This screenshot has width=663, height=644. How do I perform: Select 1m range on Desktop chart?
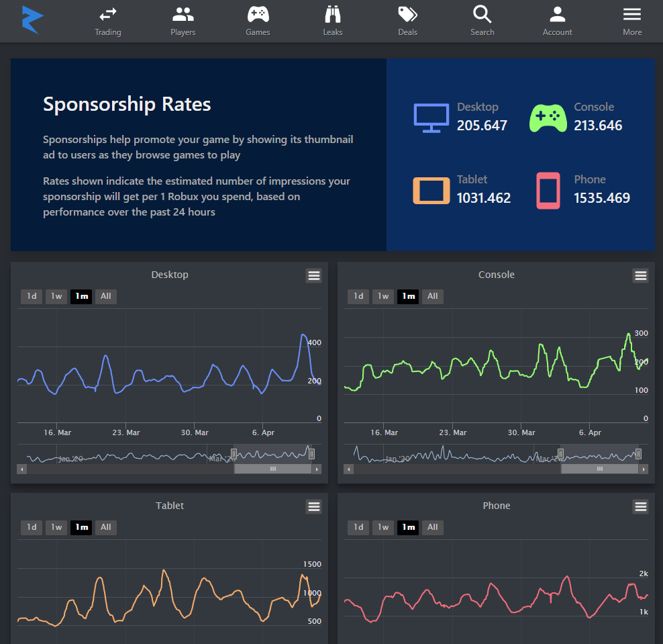click(x=81, y=296)
